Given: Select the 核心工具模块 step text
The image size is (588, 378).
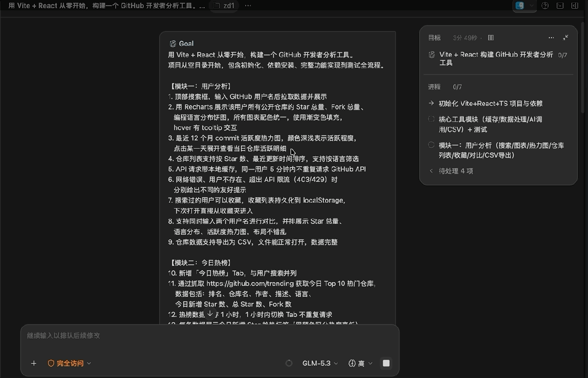Looking at the screenshot, I should [490, 124].
